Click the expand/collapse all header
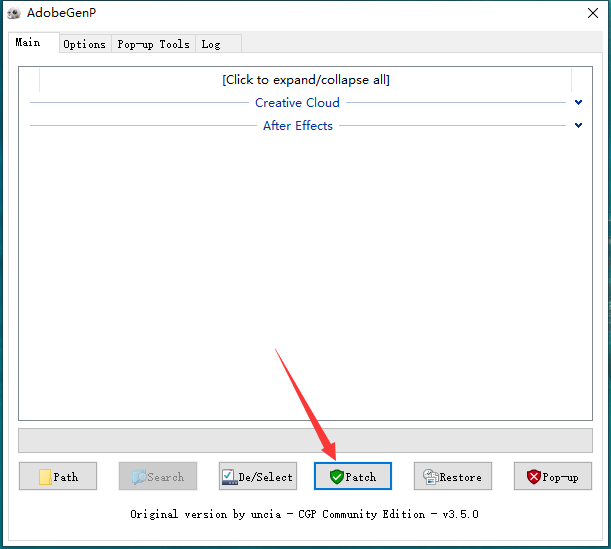The width and height of the screenshot is (611, 549). coord(306,80)
